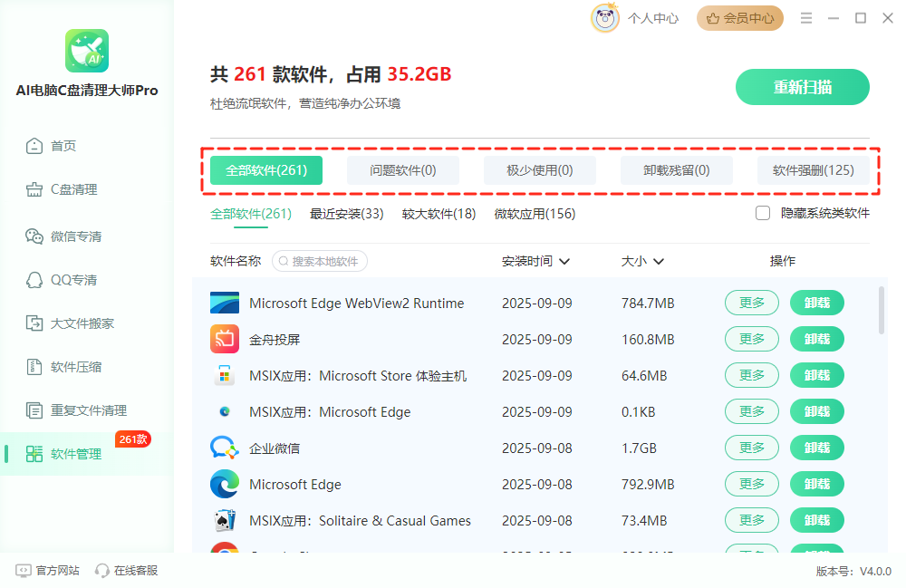
Task: Click the 操作 column header
Action: pyautogui.click(x=783, y=261)
